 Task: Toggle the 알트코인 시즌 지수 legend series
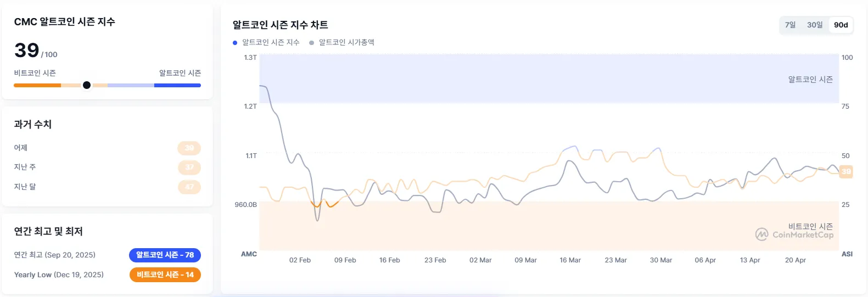point(271,42)
